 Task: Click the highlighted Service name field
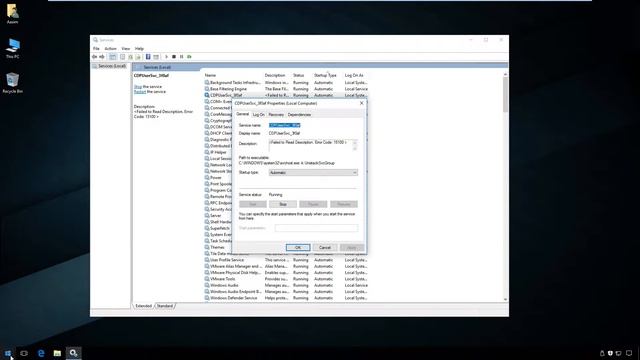pyautogui.click(x=285, y=125)
